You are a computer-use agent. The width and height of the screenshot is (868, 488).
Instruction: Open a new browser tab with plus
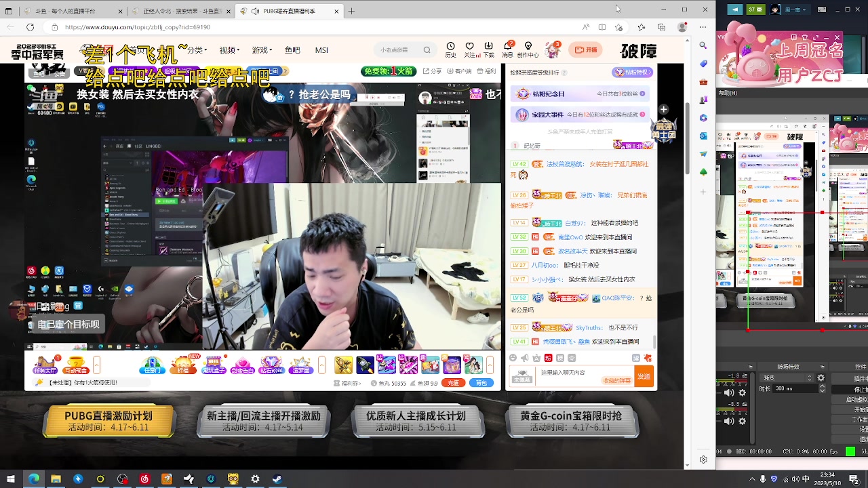pyautogui.click(x=351, y=11)
